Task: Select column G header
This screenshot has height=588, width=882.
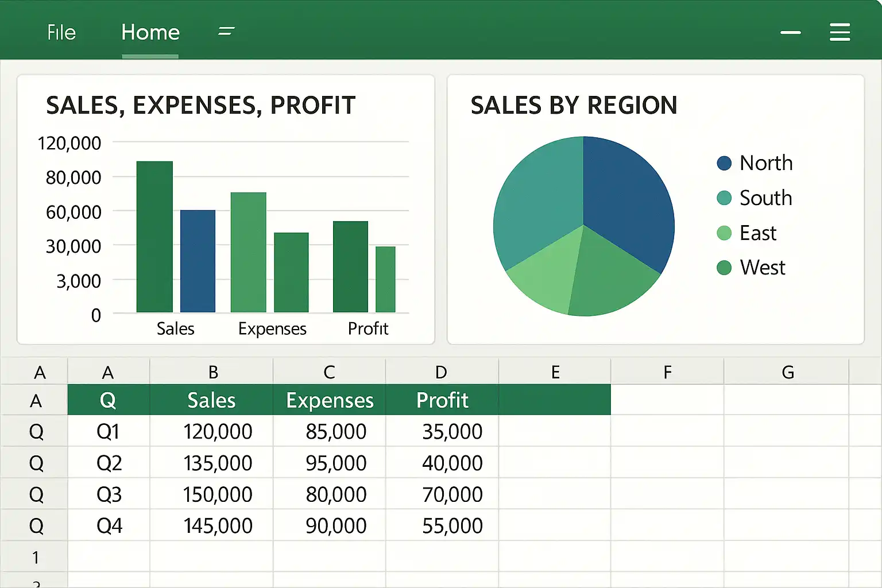Action: 787,372
